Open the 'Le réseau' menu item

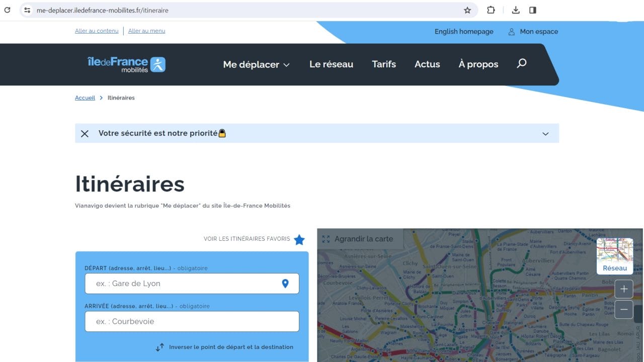[x=331, y=64]
